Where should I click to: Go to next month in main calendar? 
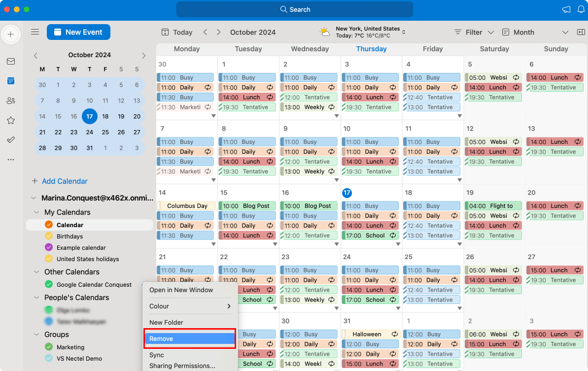pos(219,32)
